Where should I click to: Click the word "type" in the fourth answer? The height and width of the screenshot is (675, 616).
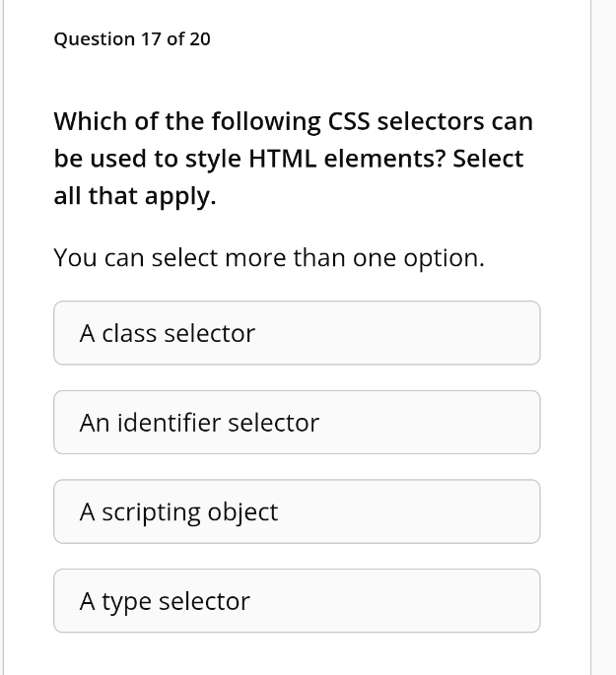pyautogui.click(x=125, y=602)
